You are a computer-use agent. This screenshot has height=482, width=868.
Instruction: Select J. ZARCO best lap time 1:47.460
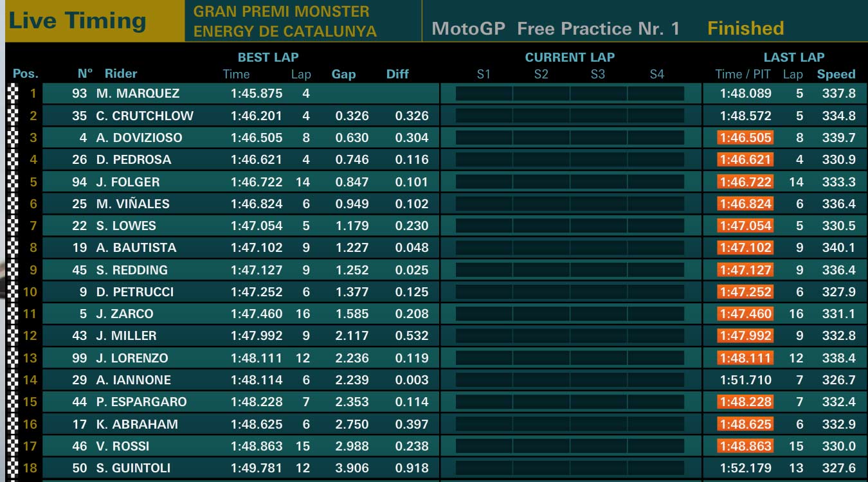257,314
